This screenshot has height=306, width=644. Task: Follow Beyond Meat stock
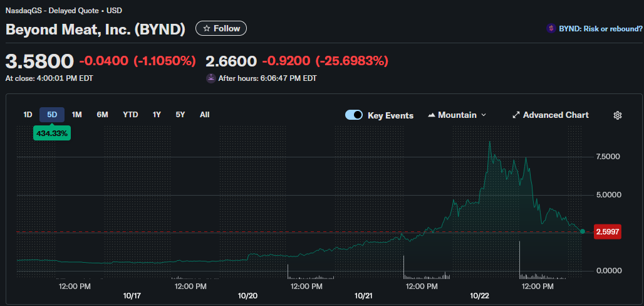tap(221, 28)
